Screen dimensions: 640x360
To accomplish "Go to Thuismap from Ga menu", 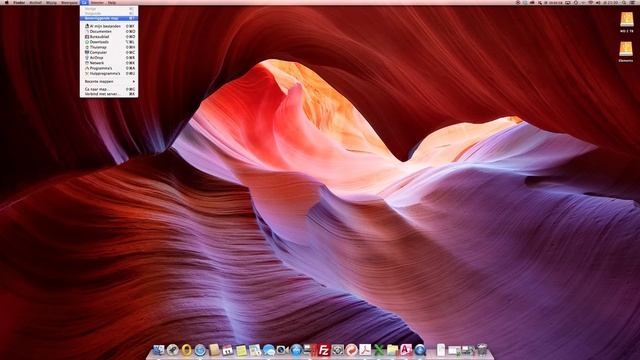I will coord(109,47).
